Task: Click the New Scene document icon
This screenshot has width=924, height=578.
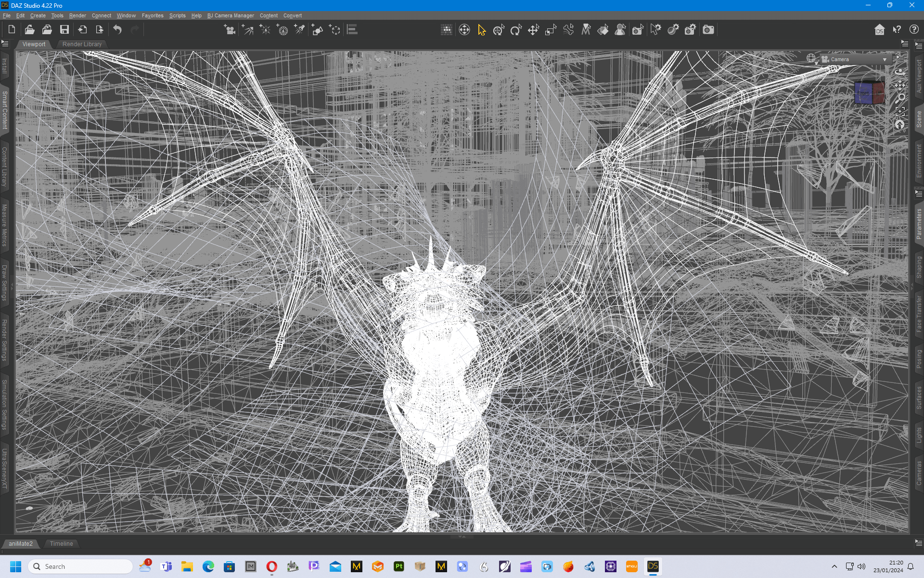Action: 12,30
